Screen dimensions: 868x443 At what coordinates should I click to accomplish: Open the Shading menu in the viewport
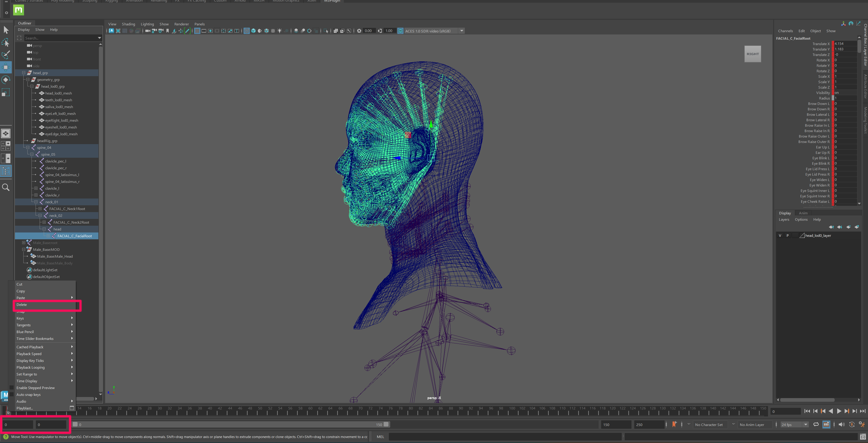(128, 24)
